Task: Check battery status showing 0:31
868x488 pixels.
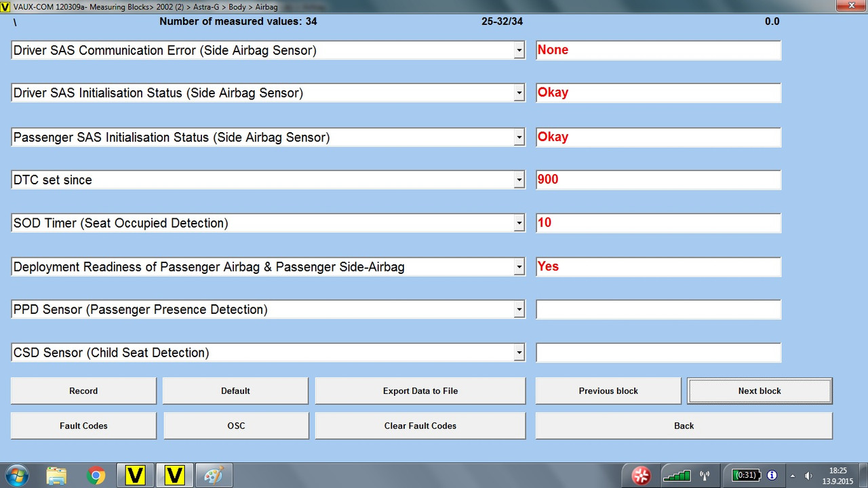Action: 747,476
